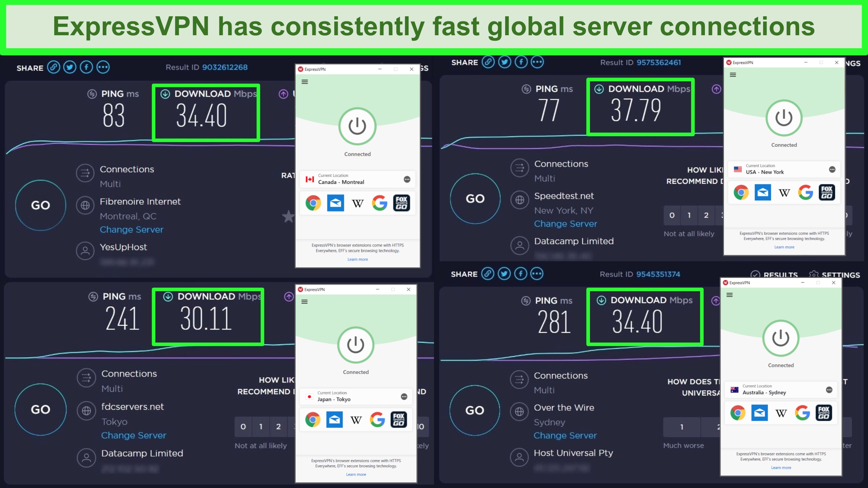The height and width of the screenshot is (488, 868).
Task: Share result 9032612268 on Facebook
Action: [x=86, y=67]
